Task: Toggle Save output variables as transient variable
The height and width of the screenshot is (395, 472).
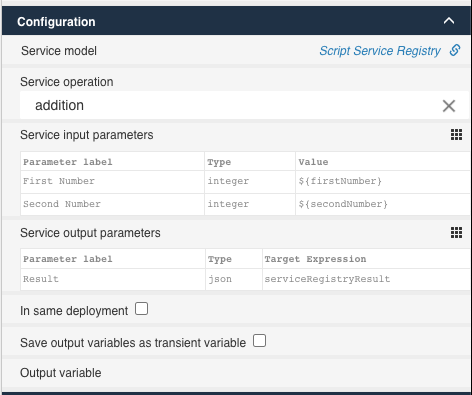Action: 259,341
